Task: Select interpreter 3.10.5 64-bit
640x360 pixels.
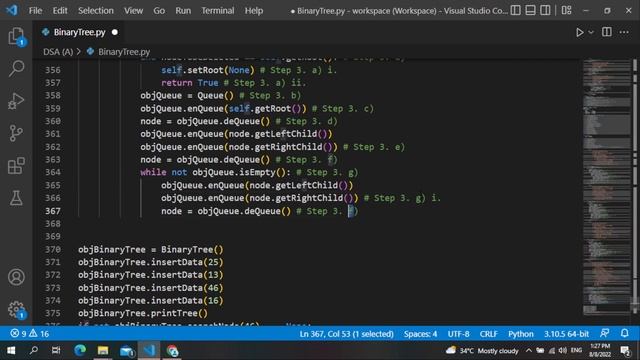Action: point(566,334)
